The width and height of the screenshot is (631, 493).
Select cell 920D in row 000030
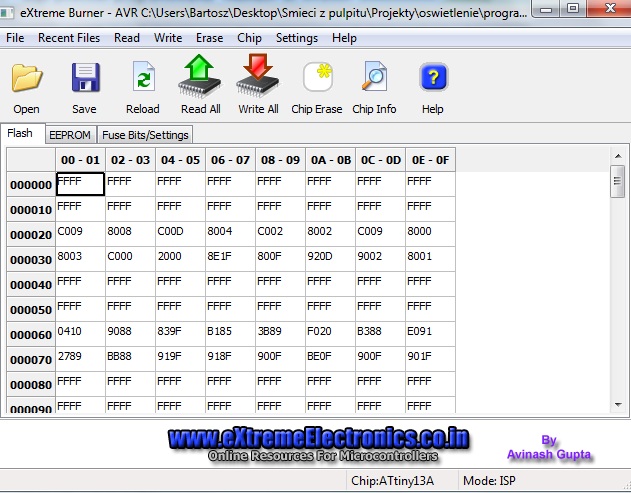point(330,259)
